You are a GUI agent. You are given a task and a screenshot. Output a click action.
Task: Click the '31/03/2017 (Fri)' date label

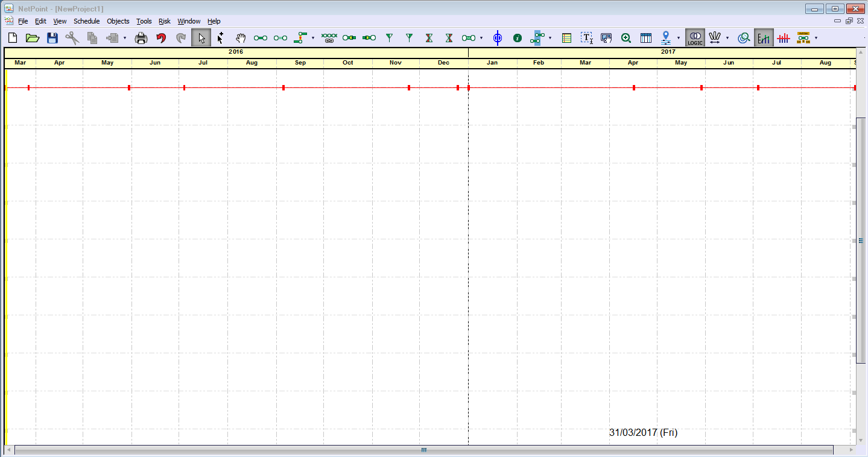[643, 433]
